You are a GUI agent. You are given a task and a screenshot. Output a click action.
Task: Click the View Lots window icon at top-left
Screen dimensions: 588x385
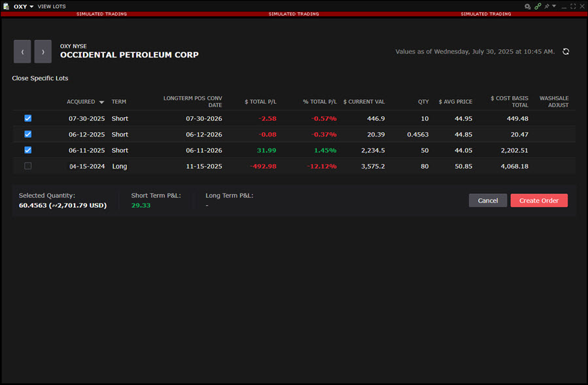(6, 6)
